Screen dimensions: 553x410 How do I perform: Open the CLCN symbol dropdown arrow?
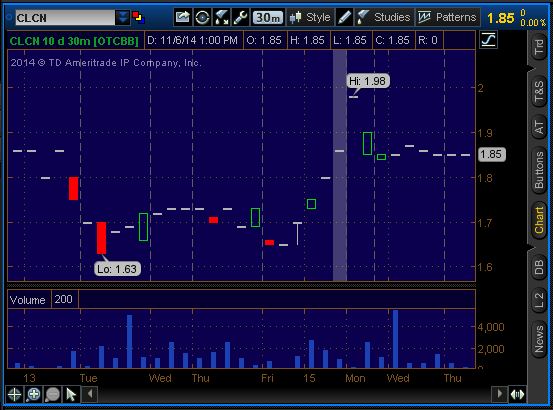coord(123,17)
